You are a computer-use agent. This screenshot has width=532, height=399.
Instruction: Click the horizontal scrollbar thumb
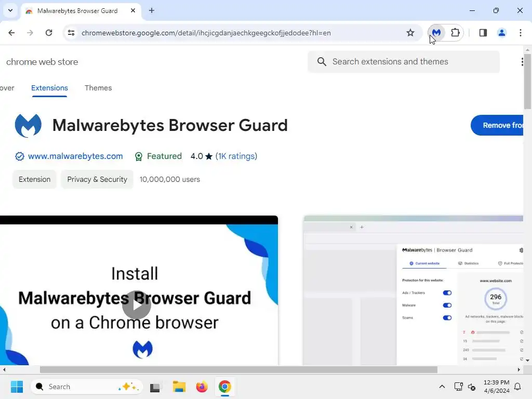[x=238, y=369]
